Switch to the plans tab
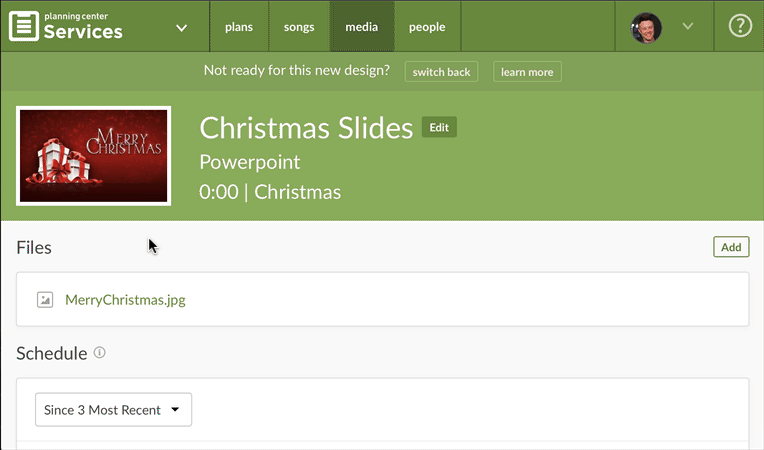The image size is (764, 450). coord(239,27)
